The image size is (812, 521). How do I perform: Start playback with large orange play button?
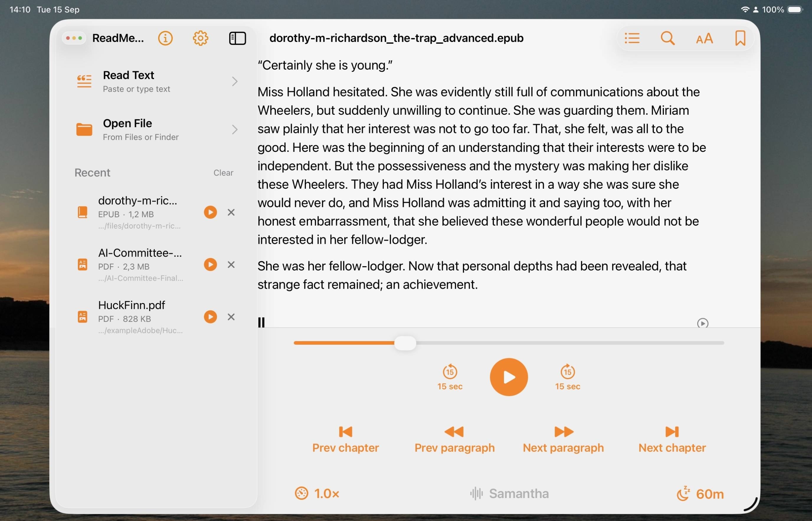509,378
